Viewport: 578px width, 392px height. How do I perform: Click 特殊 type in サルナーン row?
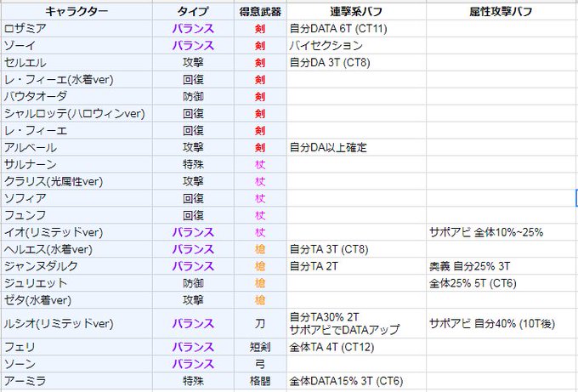click(193, 164)
